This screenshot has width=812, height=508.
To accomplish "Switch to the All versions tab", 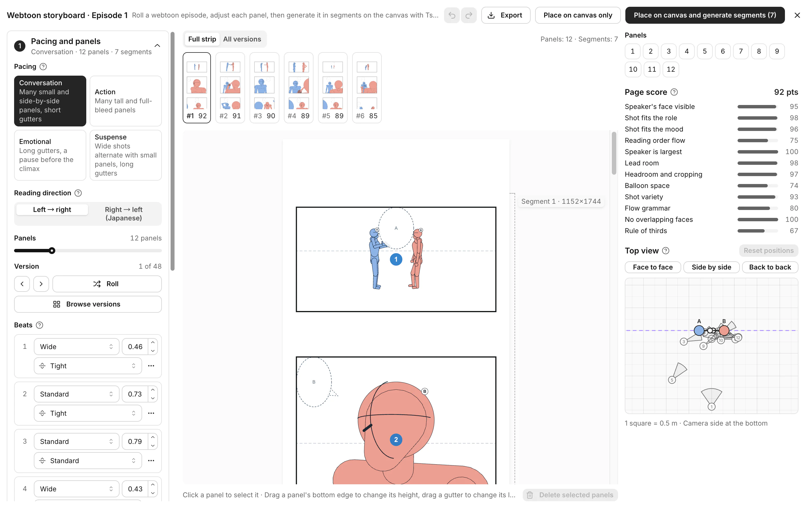I will (x=242, y=39).
